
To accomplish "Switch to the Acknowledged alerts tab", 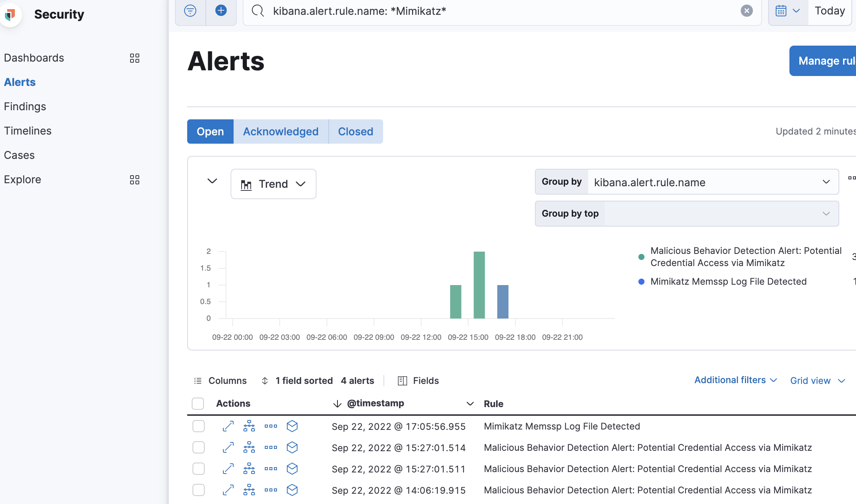I will [x=281, y=132].
